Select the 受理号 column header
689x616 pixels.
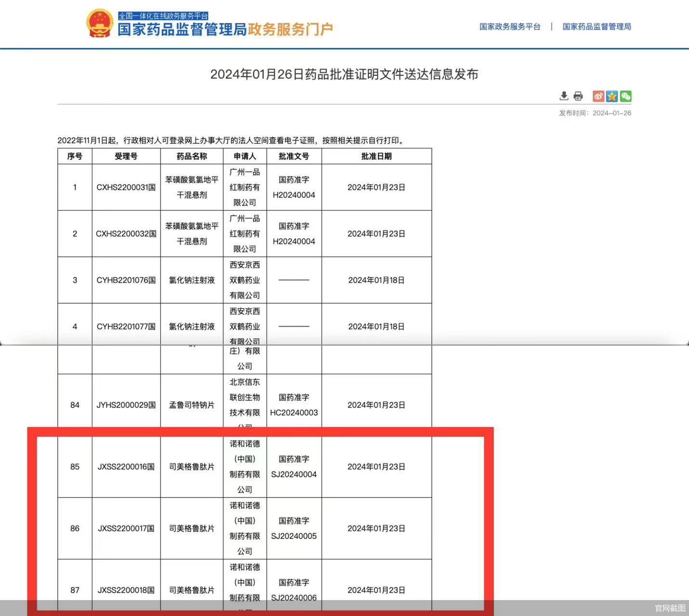click(x=126, y=156)
